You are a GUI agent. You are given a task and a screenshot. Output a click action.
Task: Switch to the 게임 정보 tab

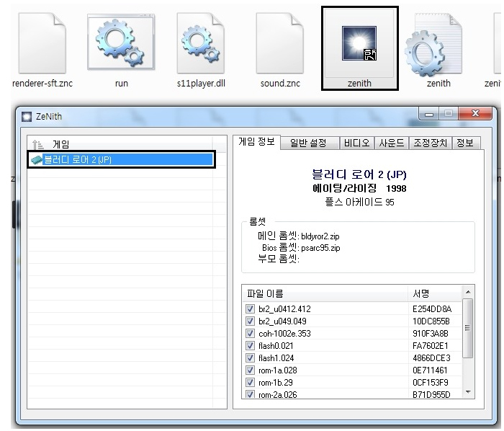pyautogui.click(x=256, y=142)
